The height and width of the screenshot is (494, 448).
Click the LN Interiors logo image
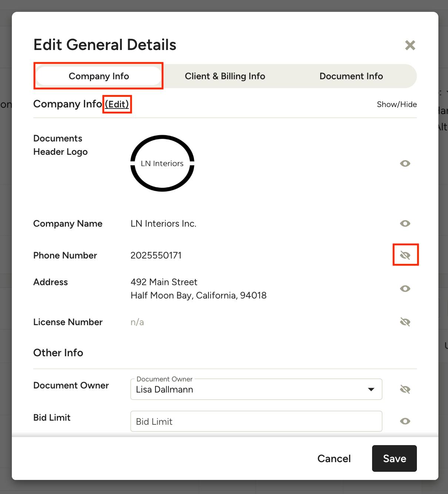tap(162, 163)
